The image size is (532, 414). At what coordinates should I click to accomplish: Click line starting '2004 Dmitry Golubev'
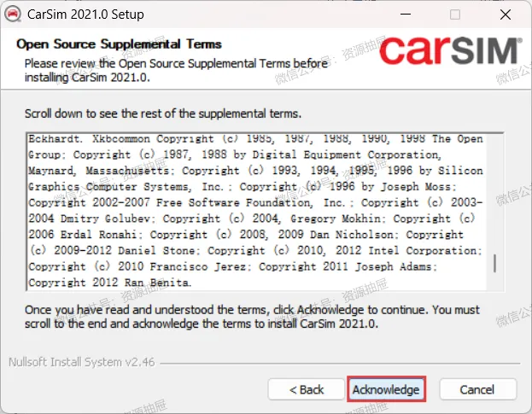[x=251, y=219]
